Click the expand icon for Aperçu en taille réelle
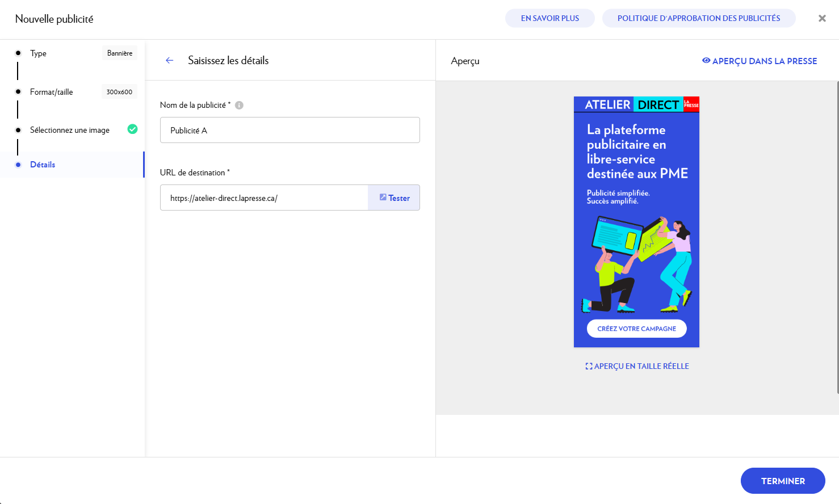Viewport: 839px width, 504px height. tap(589, 367)
